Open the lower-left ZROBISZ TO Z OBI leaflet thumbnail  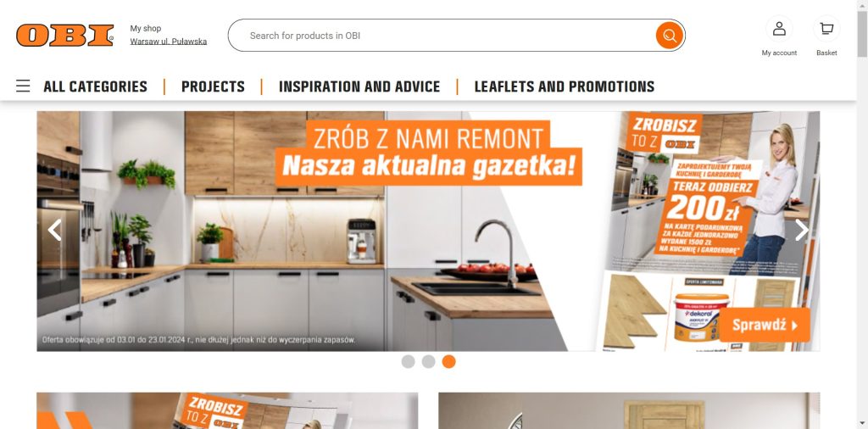coord(227,410)
